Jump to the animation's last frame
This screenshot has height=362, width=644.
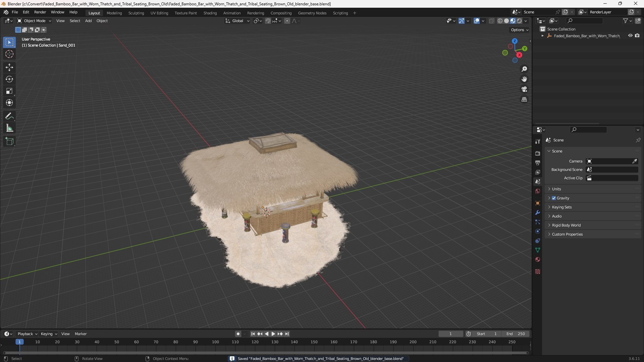click(287, 334)
